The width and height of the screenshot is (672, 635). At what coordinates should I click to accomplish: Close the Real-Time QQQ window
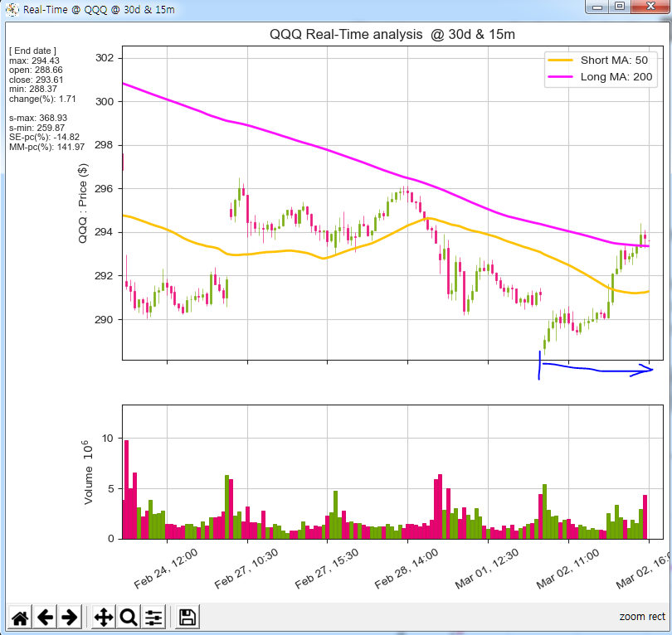pyautogui.click(x=650, y=7)
